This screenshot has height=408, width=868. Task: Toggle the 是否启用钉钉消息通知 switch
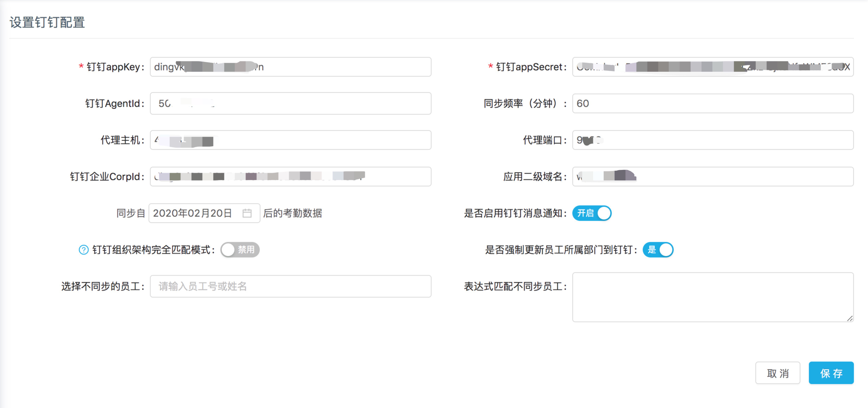pos(592,213)
